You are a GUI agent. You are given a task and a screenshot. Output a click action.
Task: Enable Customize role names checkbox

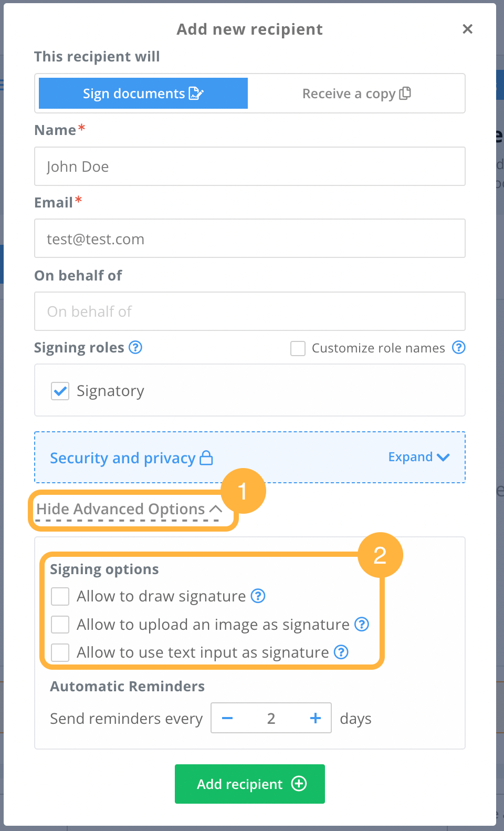(x=298, y=348)
